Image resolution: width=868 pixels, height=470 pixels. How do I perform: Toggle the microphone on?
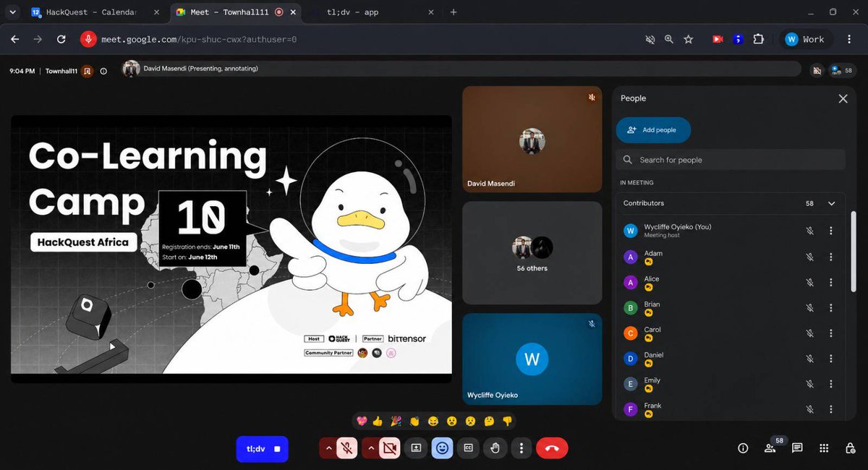click(x=348, y=448)
